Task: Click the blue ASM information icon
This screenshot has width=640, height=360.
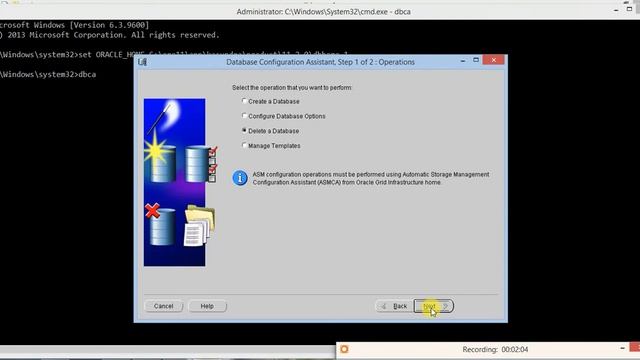Action: (240, 178)
